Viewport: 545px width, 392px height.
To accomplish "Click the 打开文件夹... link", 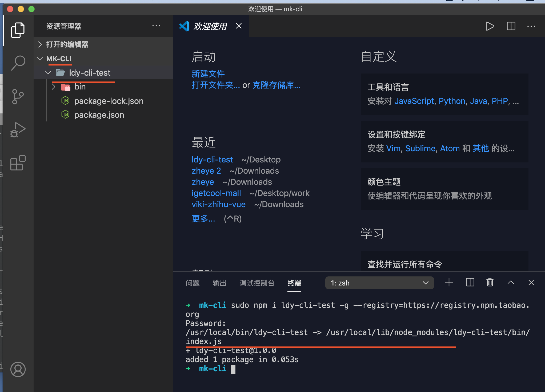I will click(x=216, y=85).
